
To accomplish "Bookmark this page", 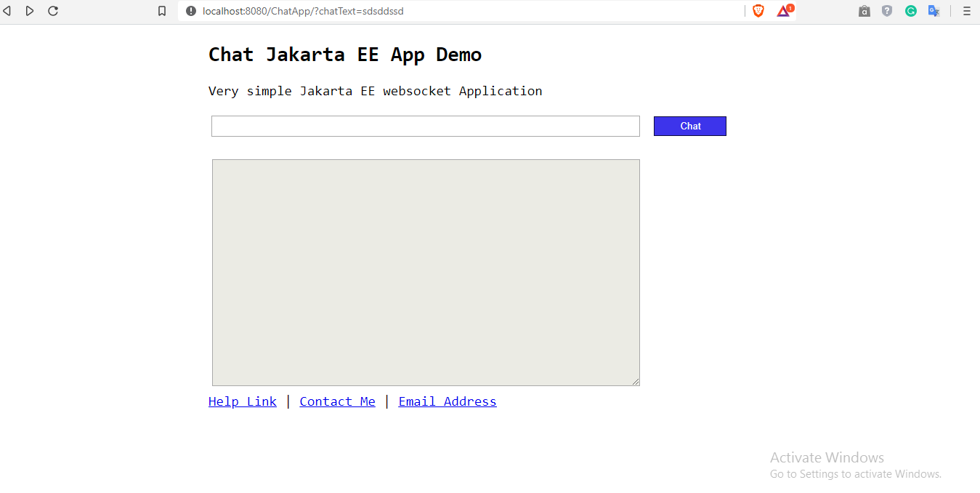I will (x=162, y=11).
